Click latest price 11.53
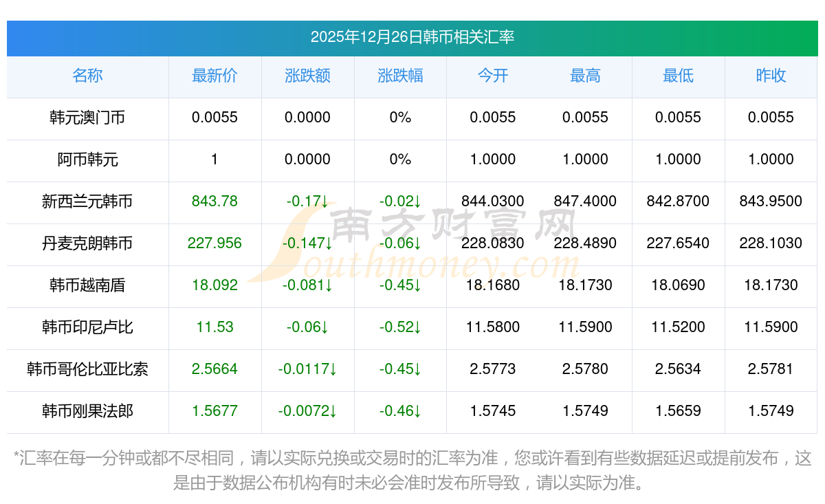Image resolution: width=825 pixels, height=504 pixels. 214,327
